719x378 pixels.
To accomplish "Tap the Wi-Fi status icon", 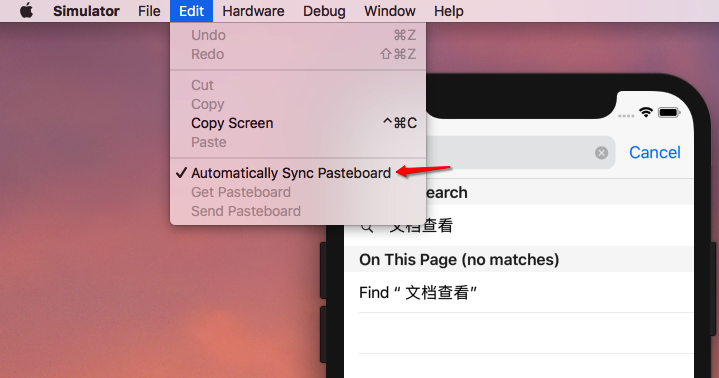I will click(646, 112).
